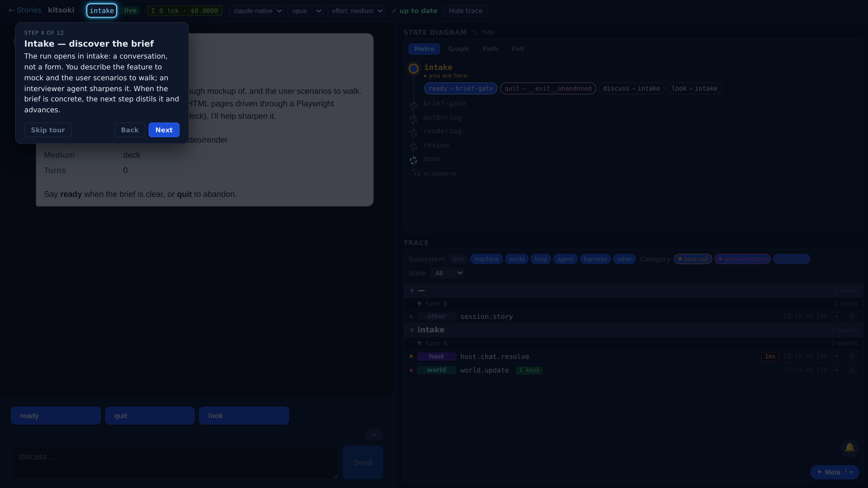Screen dimensions: 868x488
Task: Collapse turn 0 under the dash group
Action: pos(419,304)
